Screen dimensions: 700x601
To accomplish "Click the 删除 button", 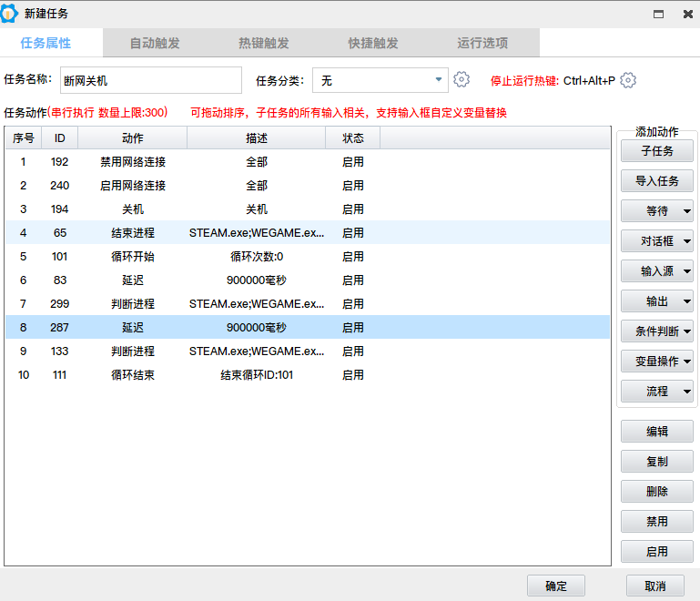I will tap(657, 492).
